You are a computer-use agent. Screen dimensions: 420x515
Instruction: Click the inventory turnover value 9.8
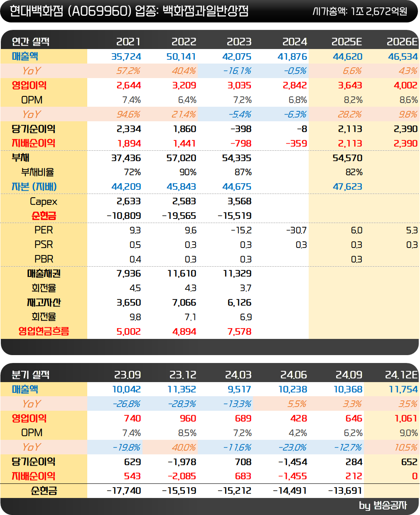click(135, 317)
